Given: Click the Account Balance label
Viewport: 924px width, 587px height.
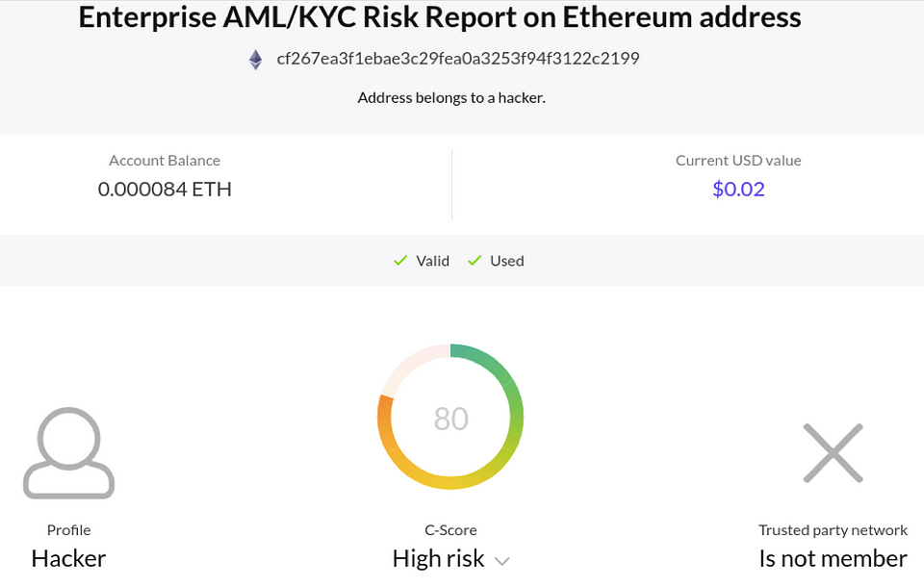Looking at the screenshot, I should (x=165, y=161).
